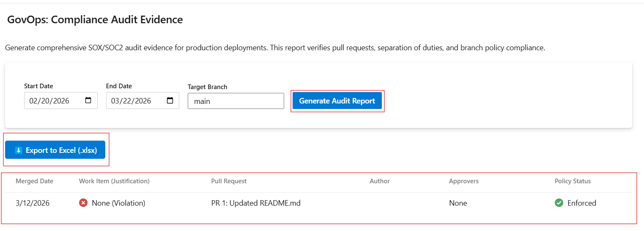Click the Approvers column header
Screen dimensions: 644x231
(x=464, y=181)
